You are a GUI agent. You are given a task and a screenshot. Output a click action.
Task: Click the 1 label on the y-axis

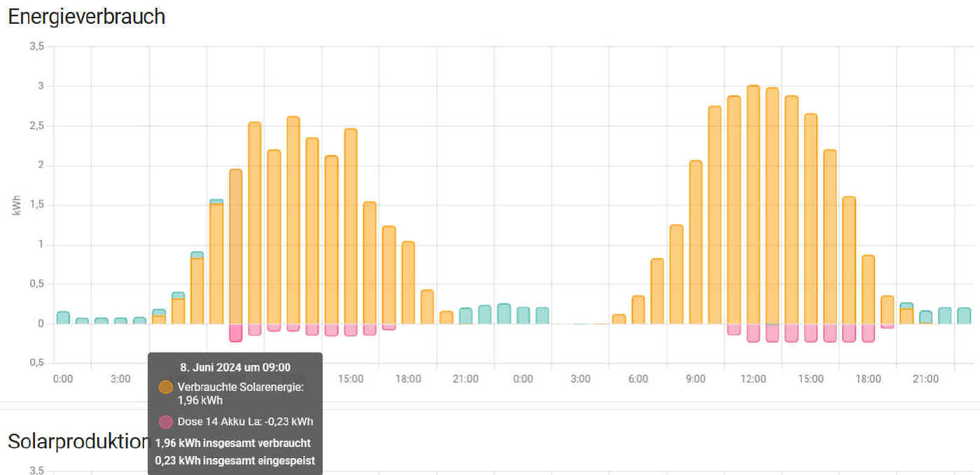[41, 245]
